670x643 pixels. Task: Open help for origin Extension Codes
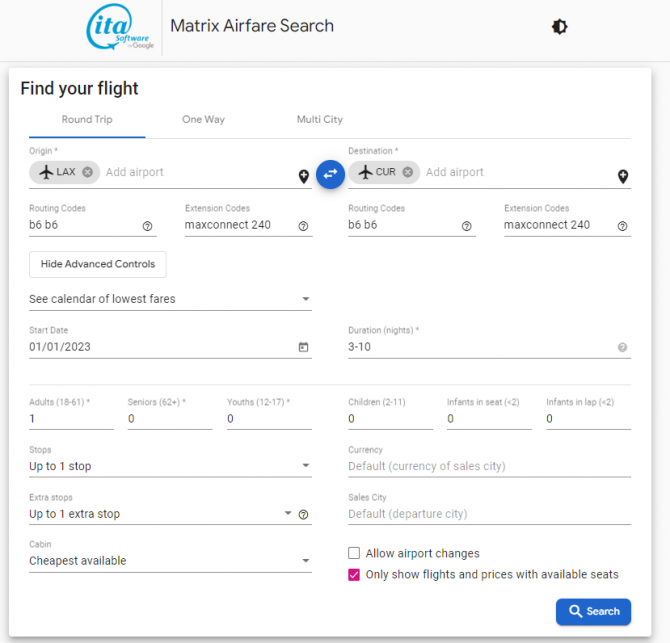click(303, 226)
